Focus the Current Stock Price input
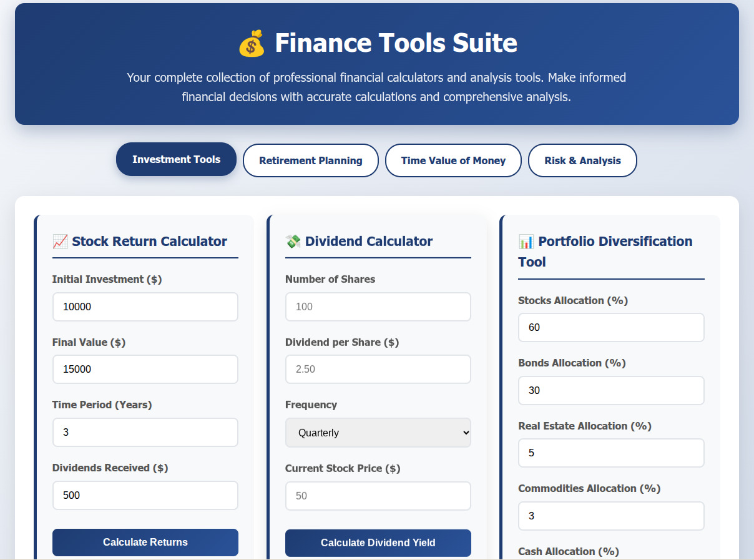754x560 pixels. point(378,496)
